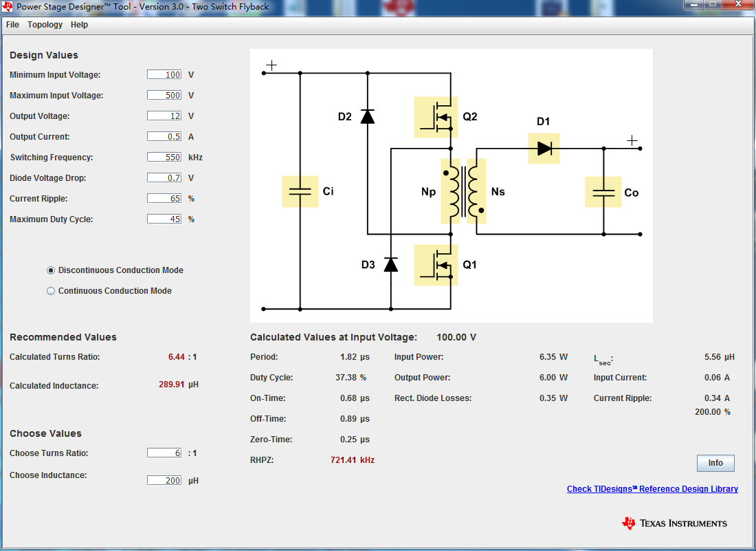Click the Q2 MOSFET component in the schematic

[x=436, y=117]
